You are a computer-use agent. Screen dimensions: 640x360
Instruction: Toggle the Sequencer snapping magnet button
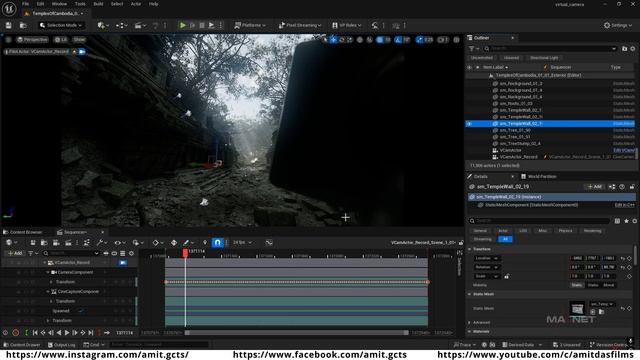point(217,242)
